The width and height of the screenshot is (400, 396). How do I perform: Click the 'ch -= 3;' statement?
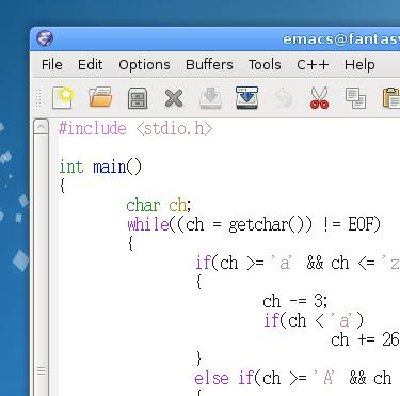click(x=295, y=301)
